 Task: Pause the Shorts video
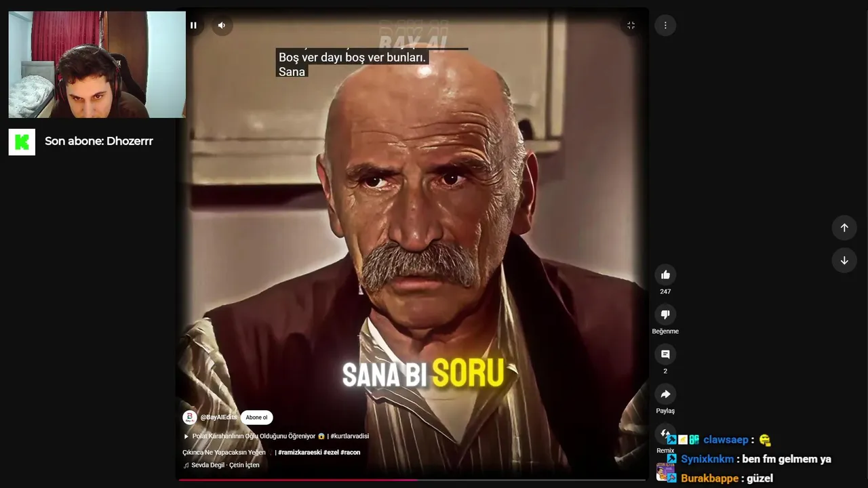tap(193, 25)
